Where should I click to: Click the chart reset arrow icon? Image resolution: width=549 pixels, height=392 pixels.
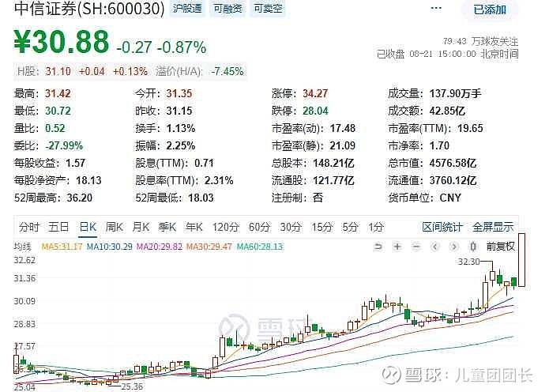point(378,247)
